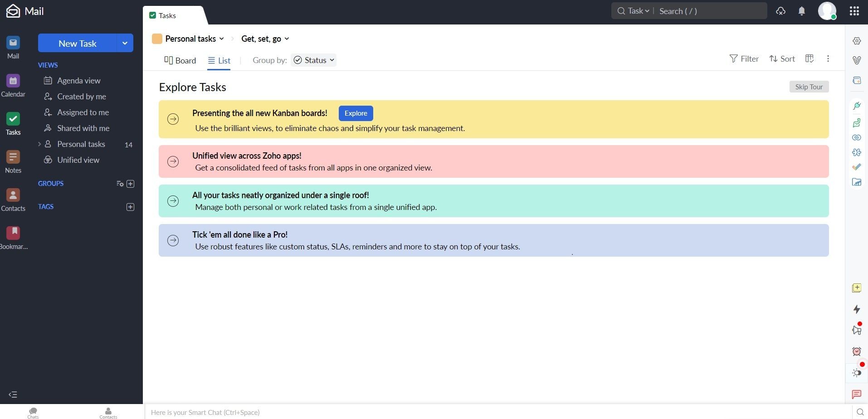The width and height of the screenshot is (868, 419).
Task: Click the Mail logo header
Action: click(25, 11)
